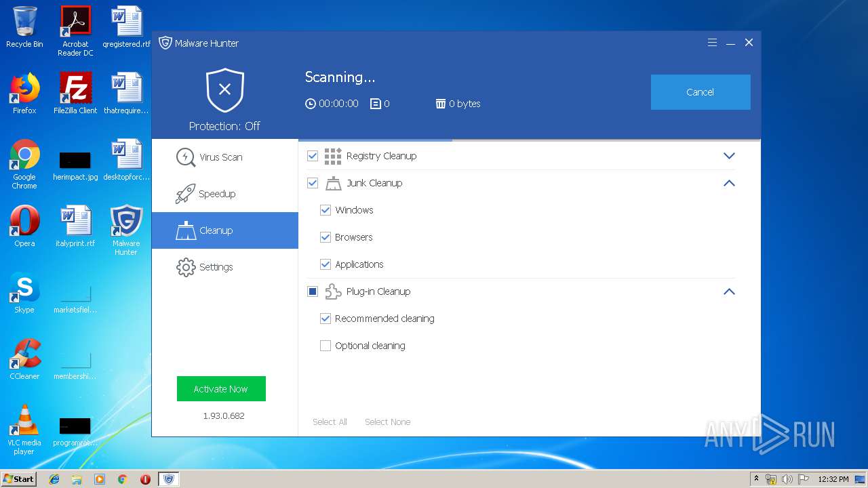Screen dimensions: 868x488
Task: Click the Scanning... status text
Action: point(340,77)
